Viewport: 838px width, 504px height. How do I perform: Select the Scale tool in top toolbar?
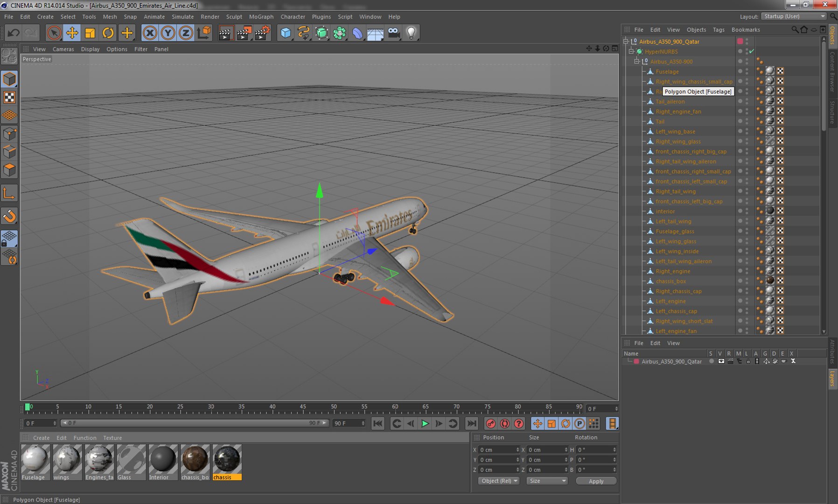pos(90,33)
